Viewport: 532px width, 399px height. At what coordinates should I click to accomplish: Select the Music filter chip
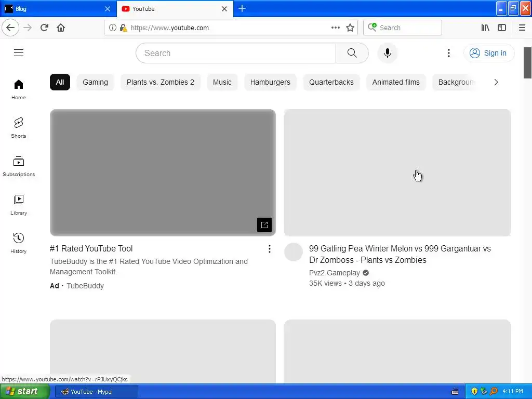click(x=222, y=82)
